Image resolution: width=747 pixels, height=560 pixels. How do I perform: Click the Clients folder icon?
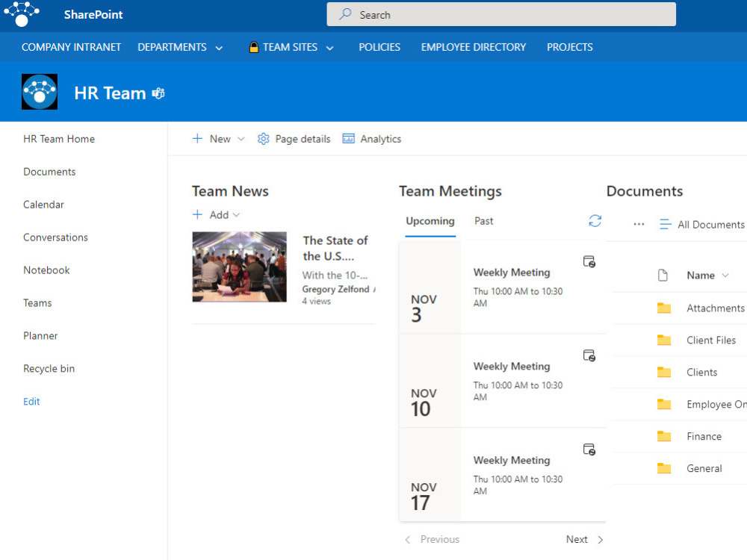click(664, 372)
